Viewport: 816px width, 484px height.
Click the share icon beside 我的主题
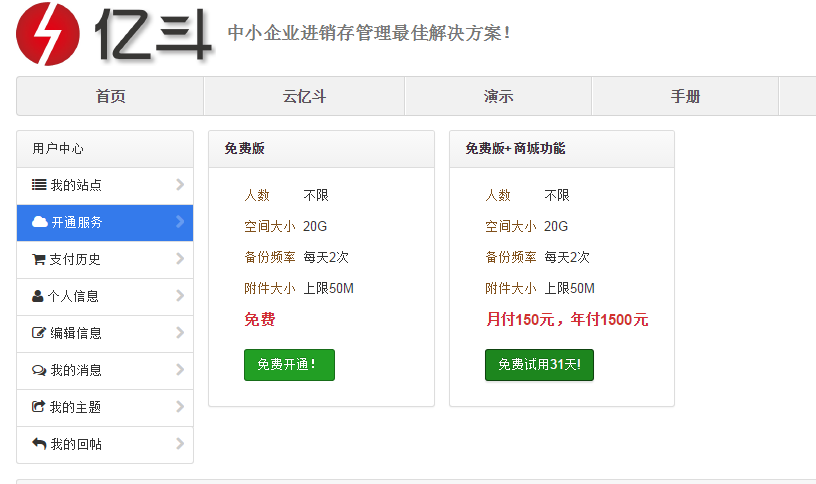pos(39,407)
